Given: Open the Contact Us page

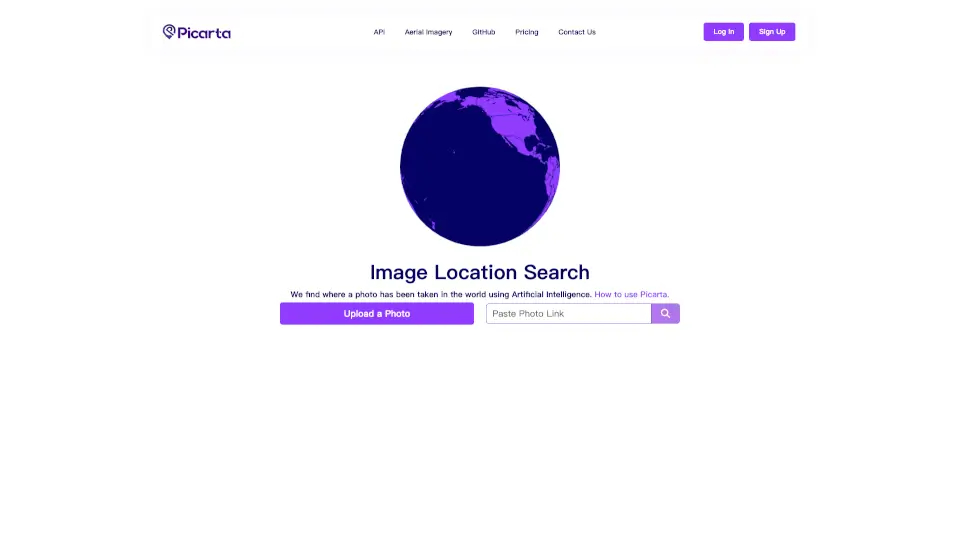Looking at the screenshot, I should click(x=577, y=32).
